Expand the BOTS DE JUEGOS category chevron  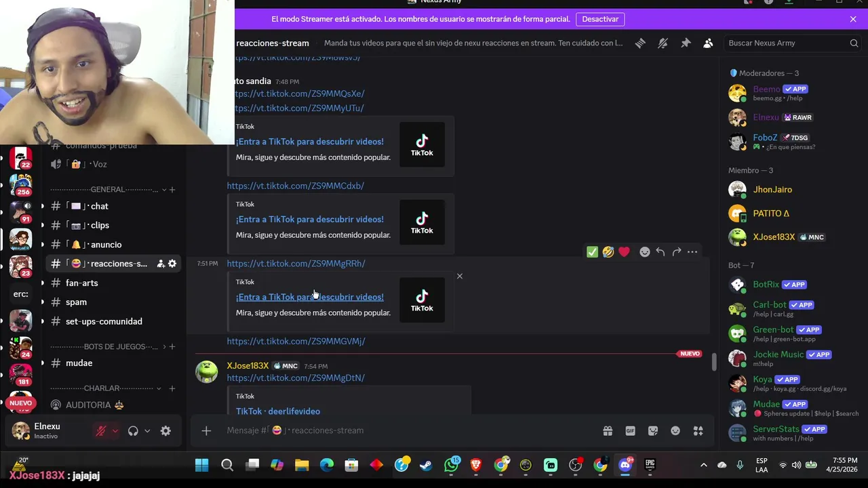163,347
